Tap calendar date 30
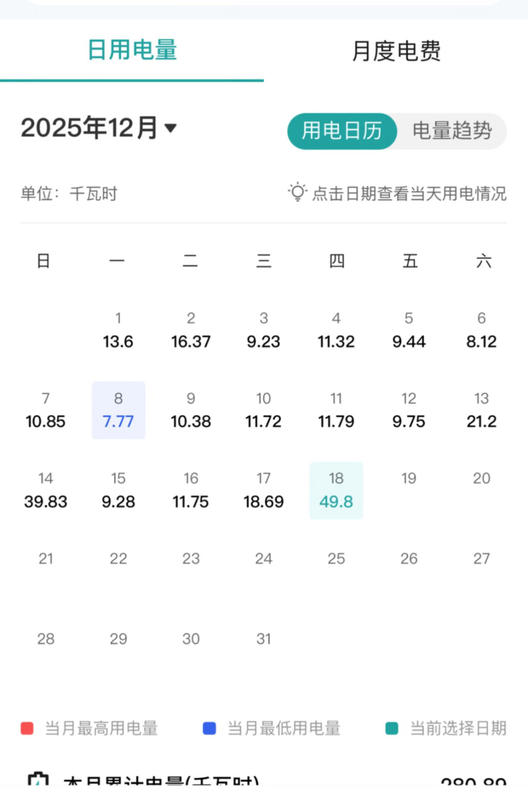528x812 pixels. coord(191,639)
